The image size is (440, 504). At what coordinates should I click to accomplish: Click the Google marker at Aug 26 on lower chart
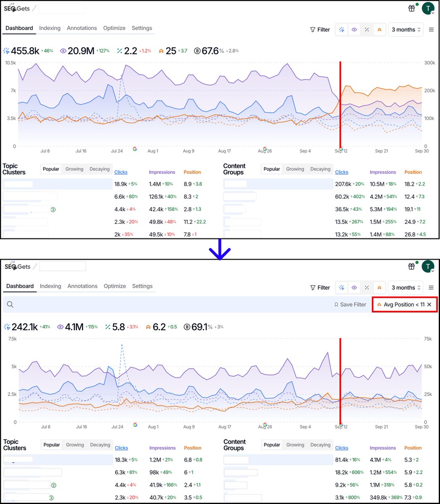(x=265, y=425)
